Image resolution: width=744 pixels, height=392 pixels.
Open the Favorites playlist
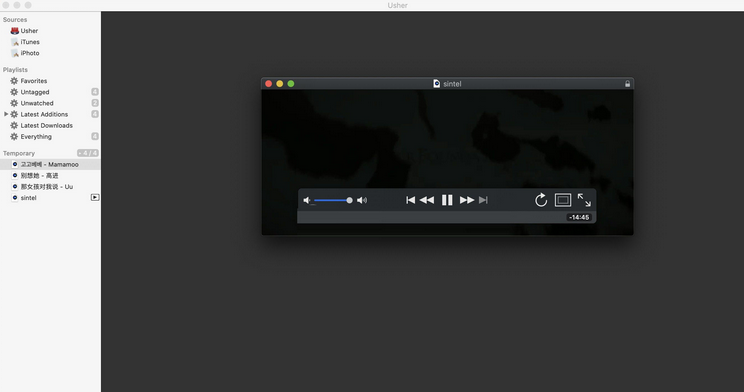tap(34, 81)
